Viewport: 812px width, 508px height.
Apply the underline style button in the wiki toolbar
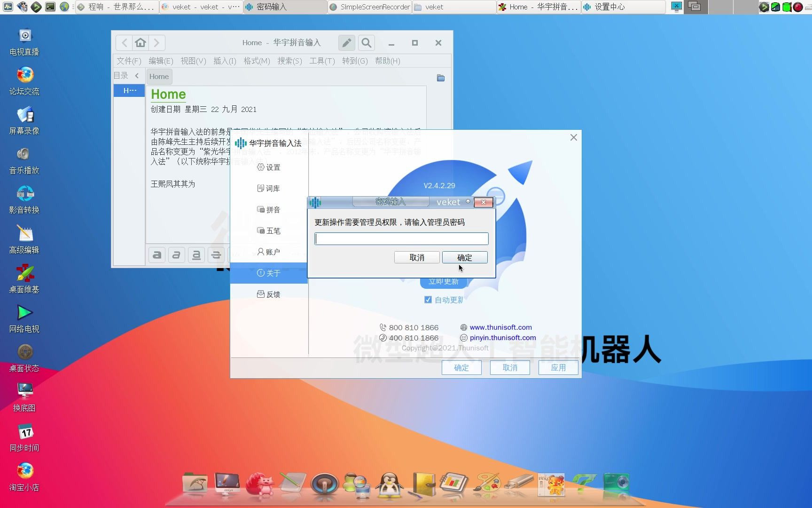pos(196,255)
